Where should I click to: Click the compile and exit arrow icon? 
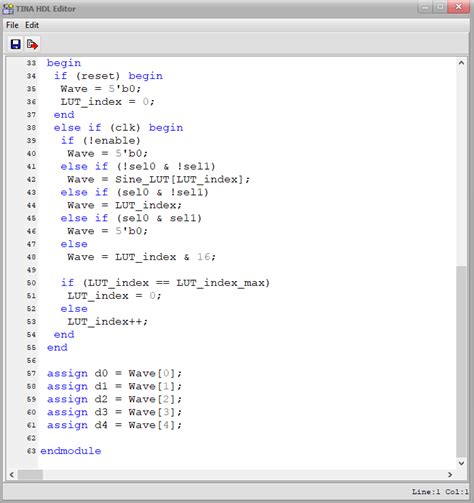pos(32,44)
